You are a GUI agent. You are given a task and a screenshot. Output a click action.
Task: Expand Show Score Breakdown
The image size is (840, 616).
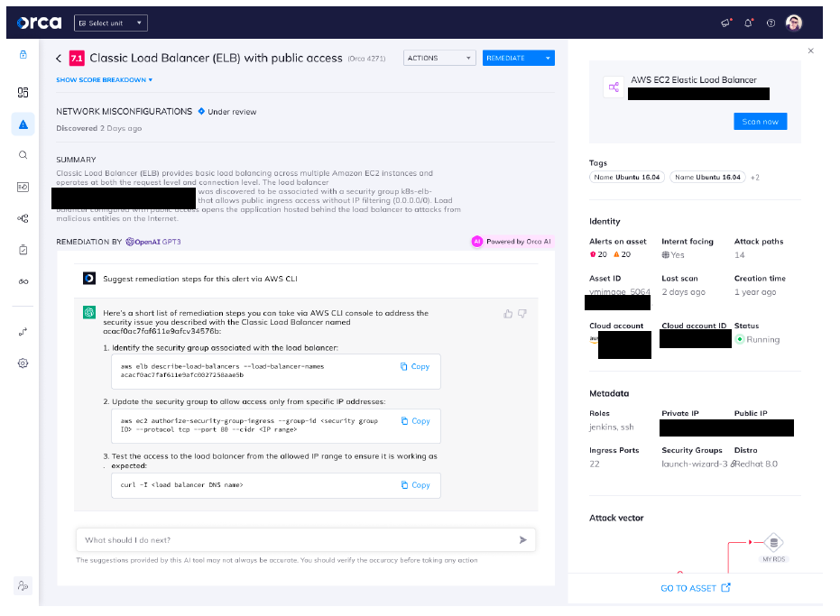pos(105,79)
